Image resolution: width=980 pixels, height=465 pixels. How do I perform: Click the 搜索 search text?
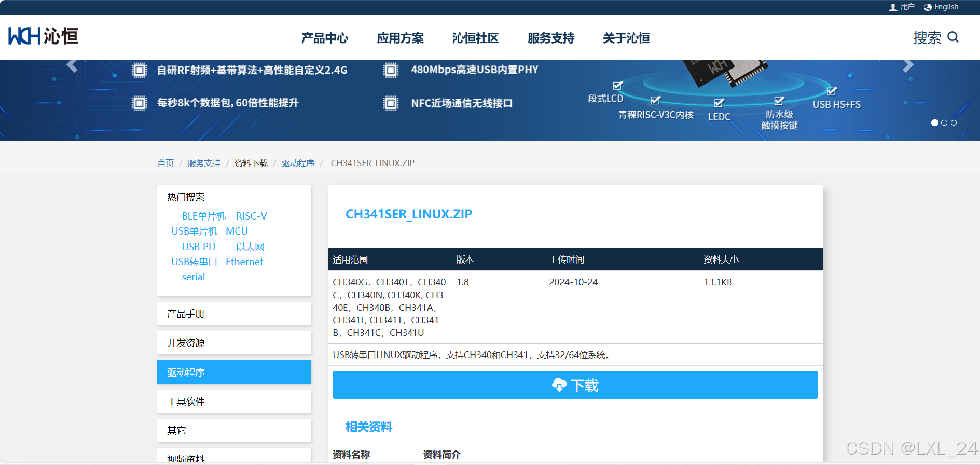927,37
